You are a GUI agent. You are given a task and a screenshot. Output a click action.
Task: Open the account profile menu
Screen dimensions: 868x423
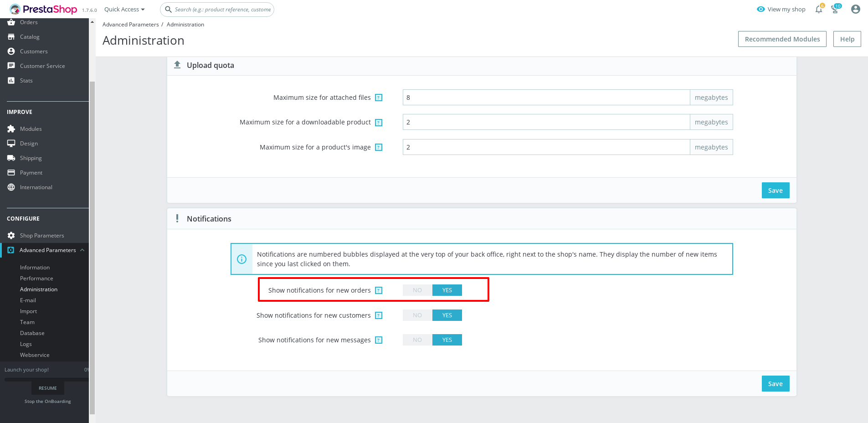pos(856,9)
